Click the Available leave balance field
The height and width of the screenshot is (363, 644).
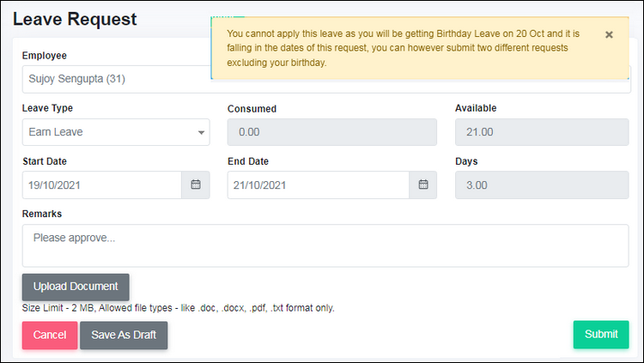(542, 132)
